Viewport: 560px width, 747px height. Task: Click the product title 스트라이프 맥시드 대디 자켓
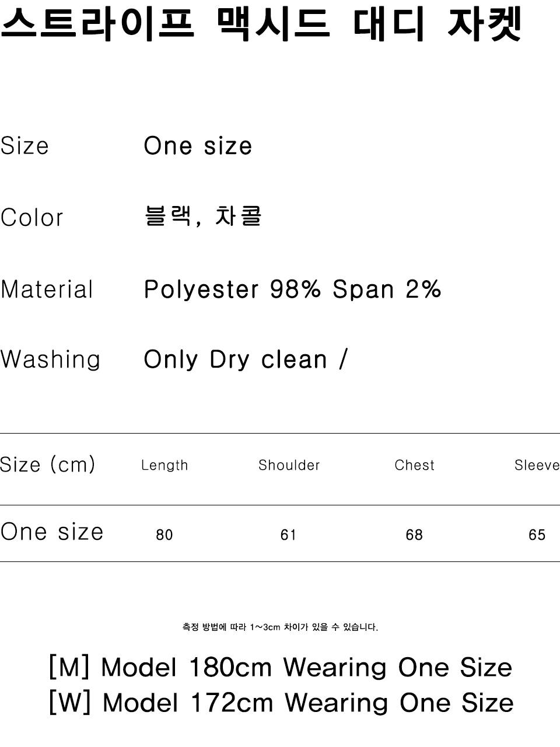pos(261,23)
